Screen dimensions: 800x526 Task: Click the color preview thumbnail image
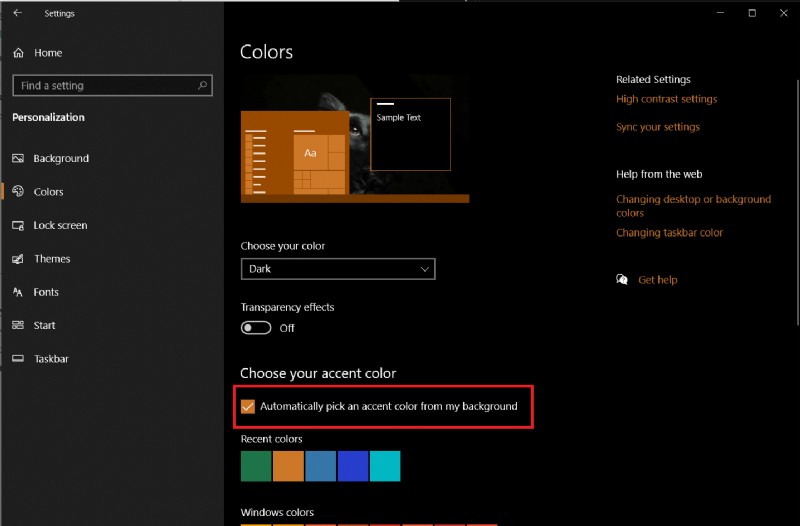[x=355, y=139]
